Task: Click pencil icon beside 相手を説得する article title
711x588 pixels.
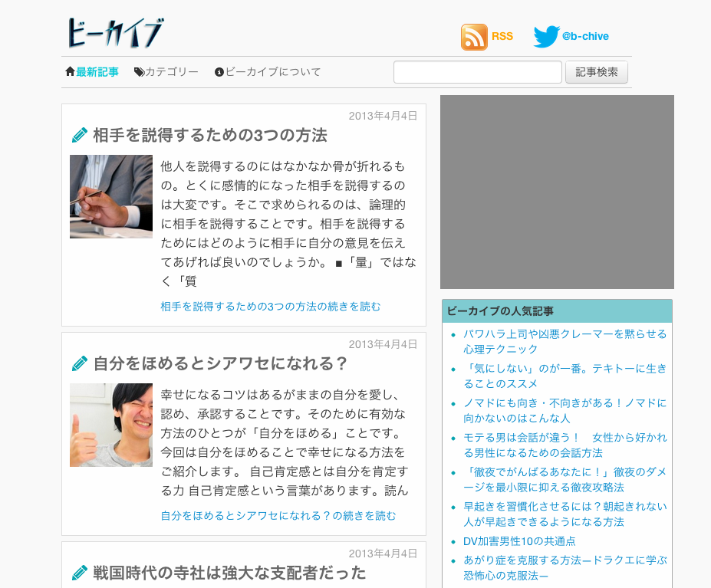Action: coord(80,136)
